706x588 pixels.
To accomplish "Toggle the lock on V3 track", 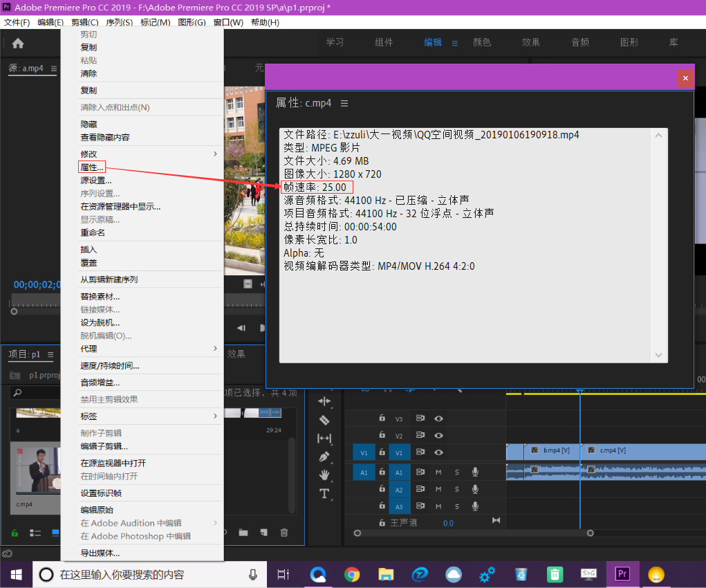I will (x=382, y=418).
